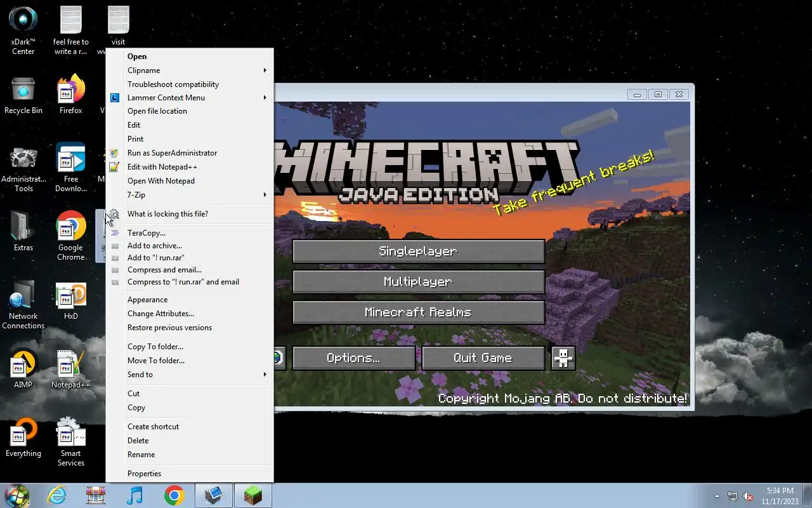Viewport: 812px width, 508px height.
Task: Select the Smart Services desktop icon
Action: pos(71,442)
